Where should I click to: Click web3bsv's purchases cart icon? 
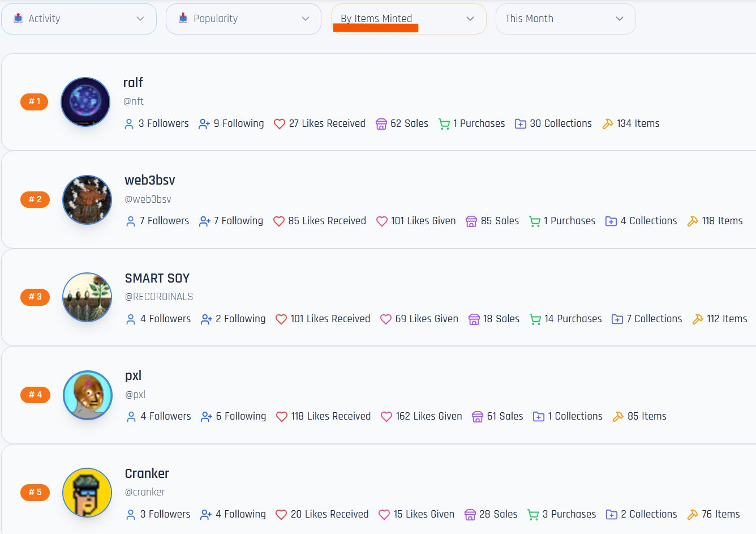tap(535, 221)
